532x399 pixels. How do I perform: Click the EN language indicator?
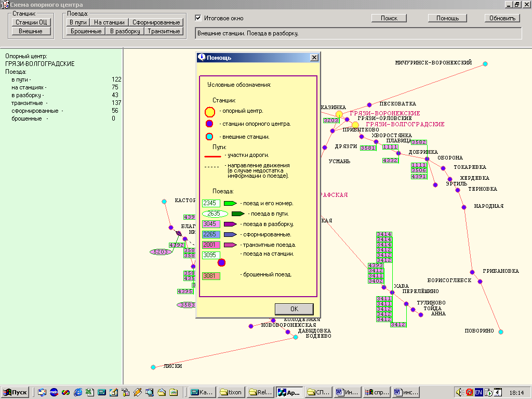pos(478,393)
